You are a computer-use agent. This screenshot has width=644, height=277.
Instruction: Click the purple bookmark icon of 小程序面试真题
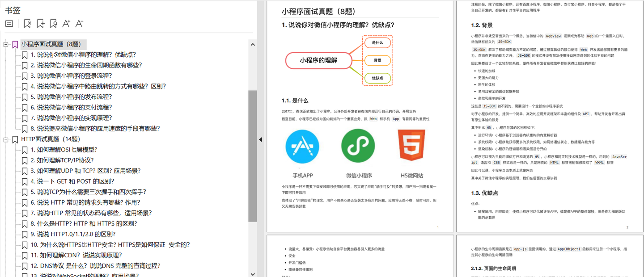point(15,44)
